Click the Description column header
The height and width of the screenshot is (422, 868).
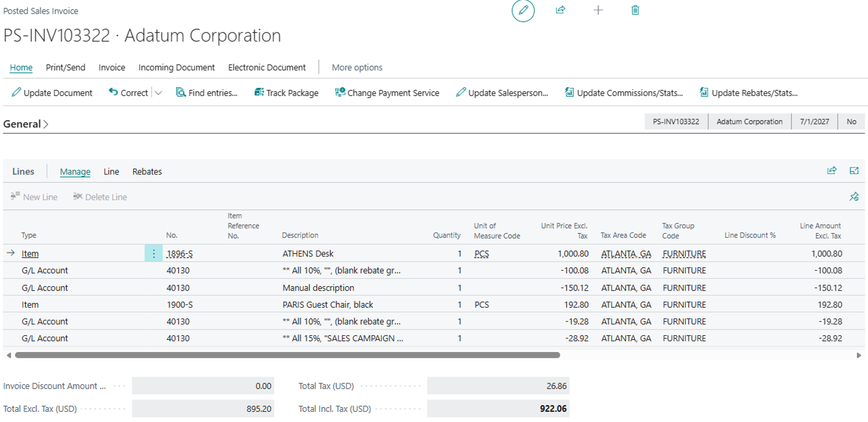click(300, 235)
